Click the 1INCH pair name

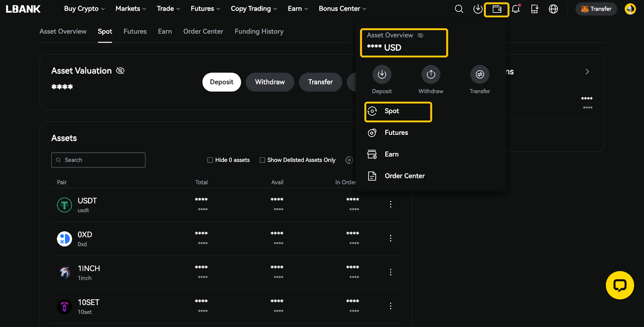[89, 268]
